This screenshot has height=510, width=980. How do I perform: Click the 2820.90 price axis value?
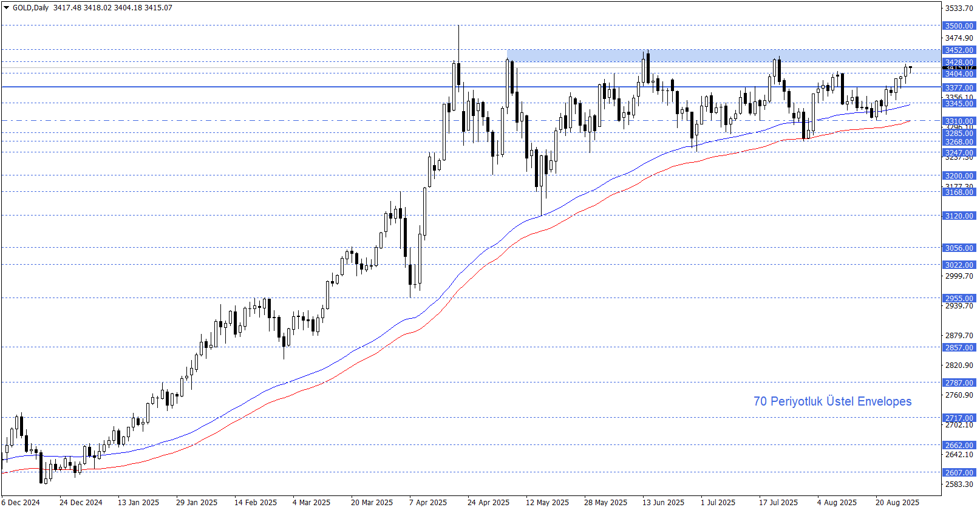pyautogui.click(x=959, y=365)
